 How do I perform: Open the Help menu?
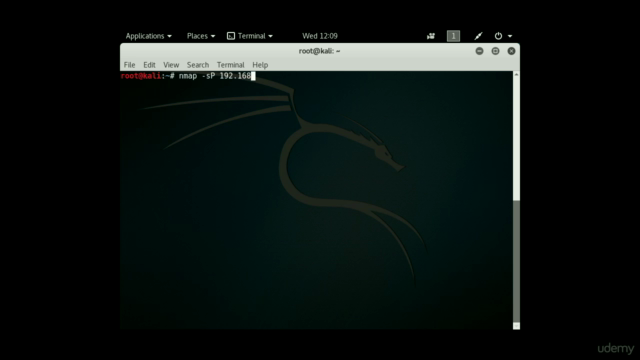260,65
